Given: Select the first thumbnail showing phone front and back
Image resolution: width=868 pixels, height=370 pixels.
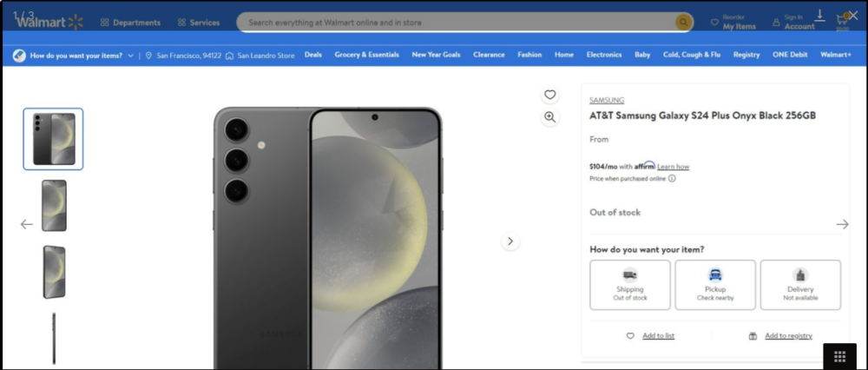Looking at the screenshot, I should point(53,139).
